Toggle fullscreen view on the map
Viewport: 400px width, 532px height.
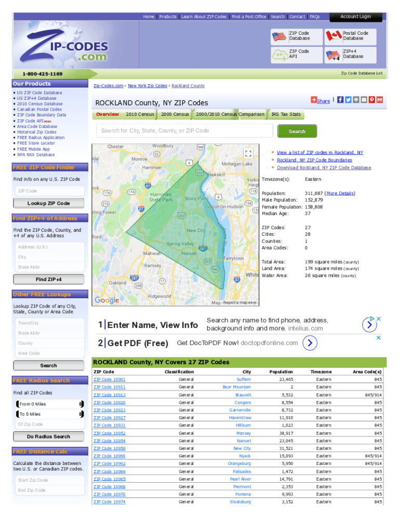tap(248, 153)
